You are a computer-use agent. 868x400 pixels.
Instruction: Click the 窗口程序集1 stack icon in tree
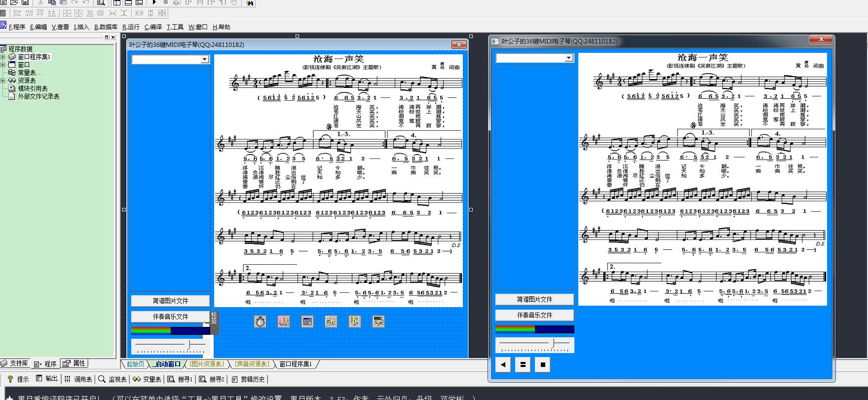(x=12, y=57)
